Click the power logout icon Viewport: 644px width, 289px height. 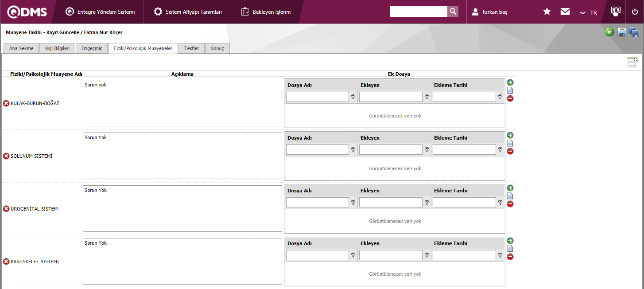pyautogui.click(x=635, y=12)
